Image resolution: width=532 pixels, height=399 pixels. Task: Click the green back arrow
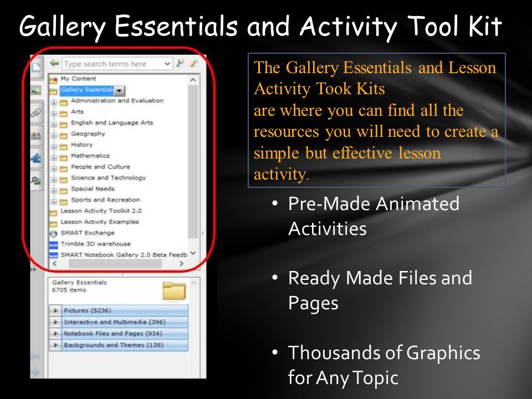click(x=54, y=63)
